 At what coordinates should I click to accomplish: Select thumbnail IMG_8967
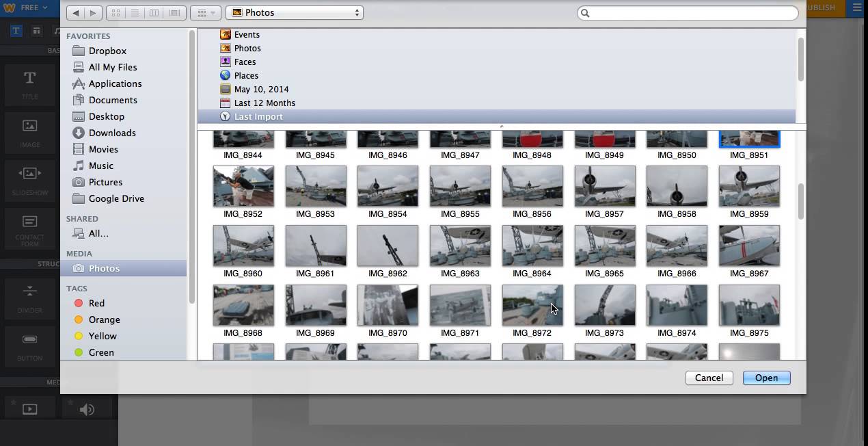749,246
